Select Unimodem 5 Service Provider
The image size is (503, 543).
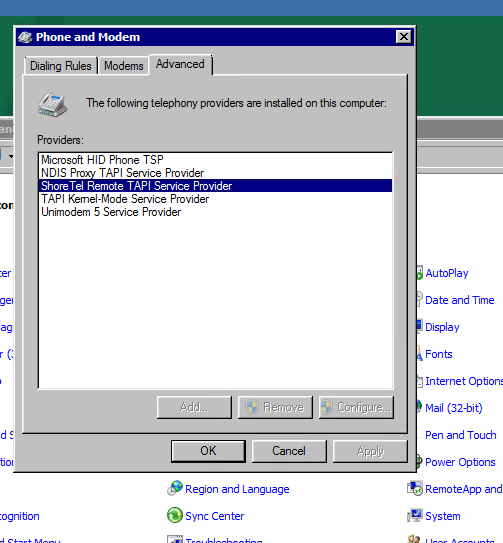point(215,212)
